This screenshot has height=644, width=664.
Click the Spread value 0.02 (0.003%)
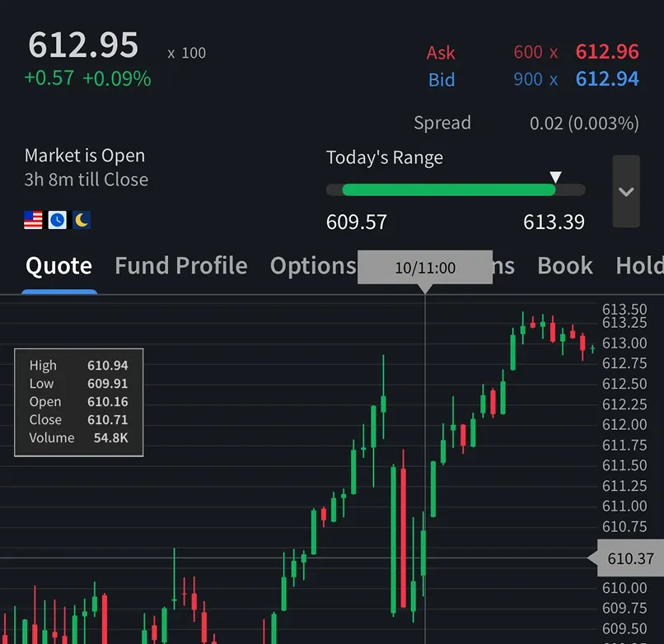(x=583, y=124)
